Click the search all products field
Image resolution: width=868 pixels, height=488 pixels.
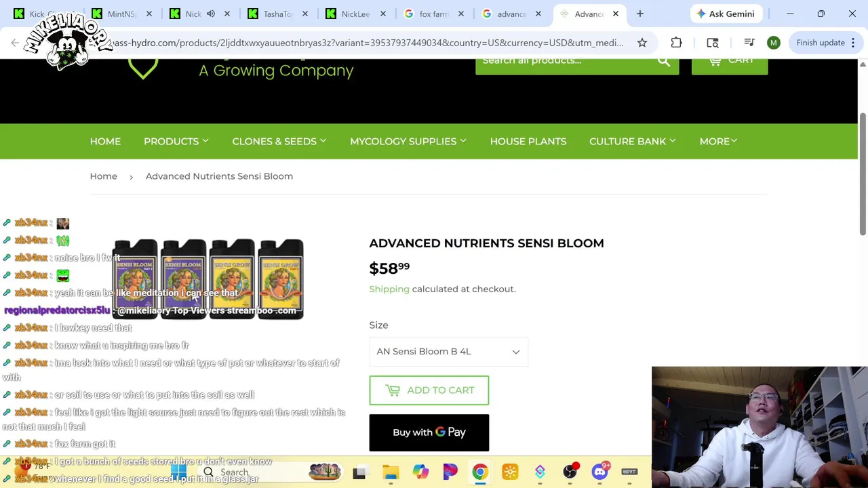coord(566,61)
